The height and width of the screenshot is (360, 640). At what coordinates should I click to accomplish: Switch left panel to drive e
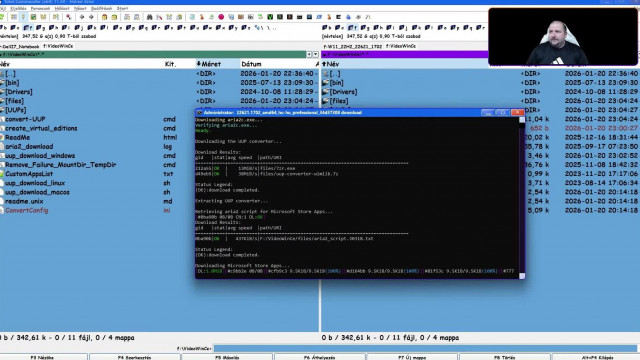coord(15,28)
